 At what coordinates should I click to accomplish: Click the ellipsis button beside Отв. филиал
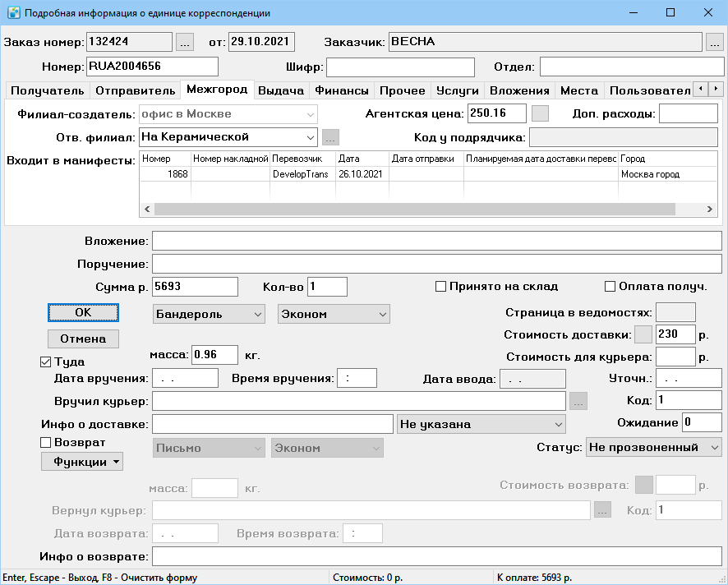[x=330, y=137]
